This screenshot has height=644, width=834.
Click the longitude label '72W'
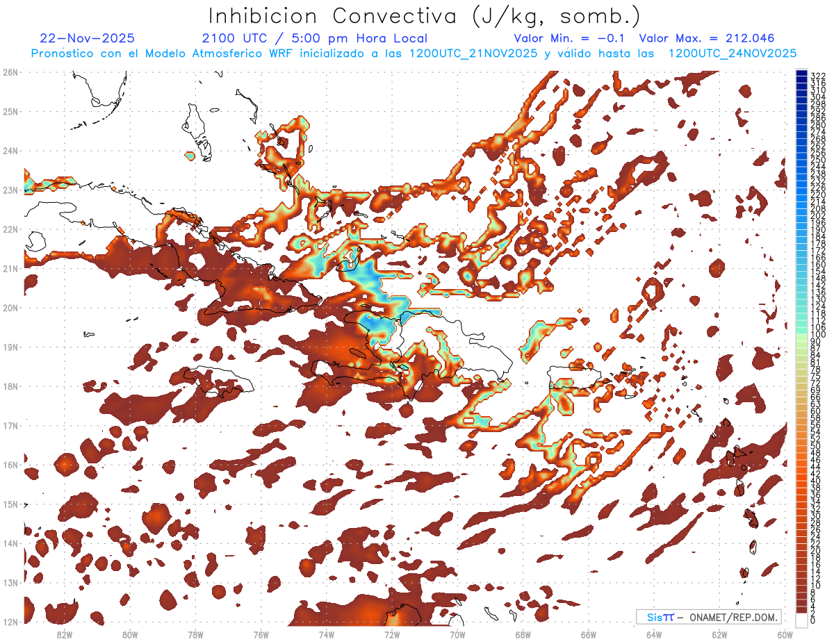click(x=392, y=635)
